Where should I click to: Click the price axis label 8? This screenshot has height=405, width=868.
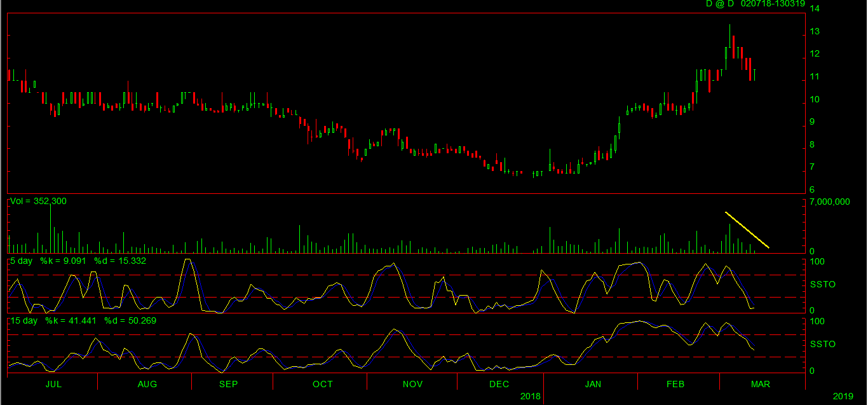pyautogui.click(x=813, y=145)
